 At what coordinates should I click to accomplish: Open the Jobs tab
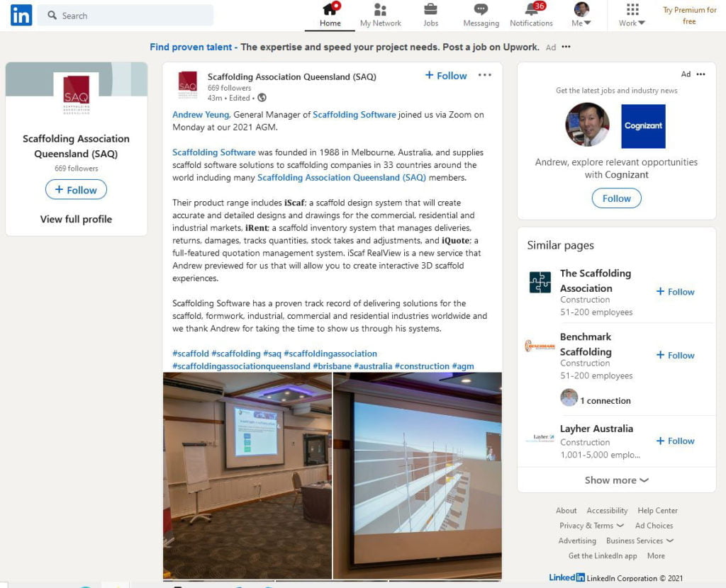[x=430, y=16]
